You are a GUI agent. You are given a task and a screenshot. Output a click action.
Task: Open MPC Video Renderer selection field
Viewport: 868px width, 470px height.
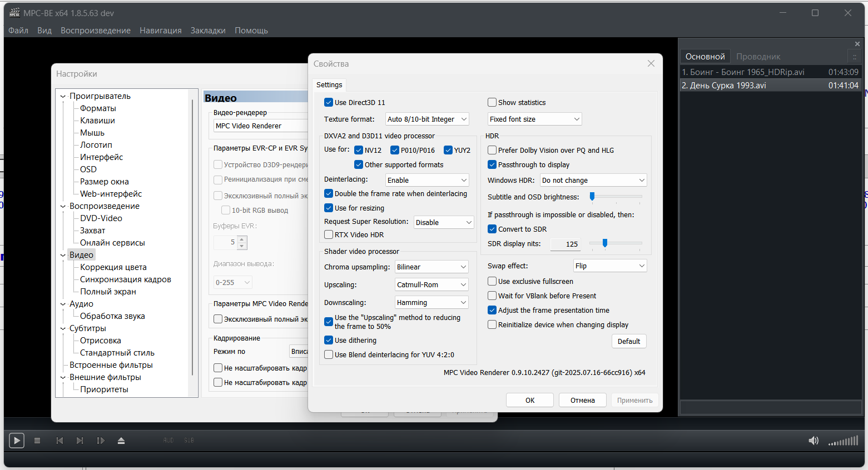[261, 126]
